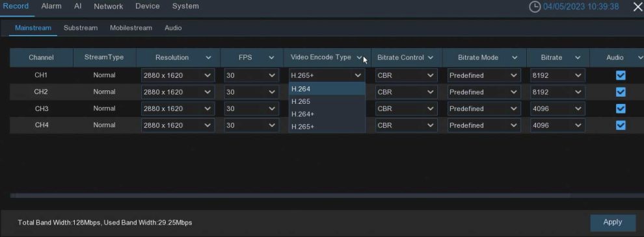Click the CH3 channel cell
Viewport: 644px width, 237px height.
41,108
